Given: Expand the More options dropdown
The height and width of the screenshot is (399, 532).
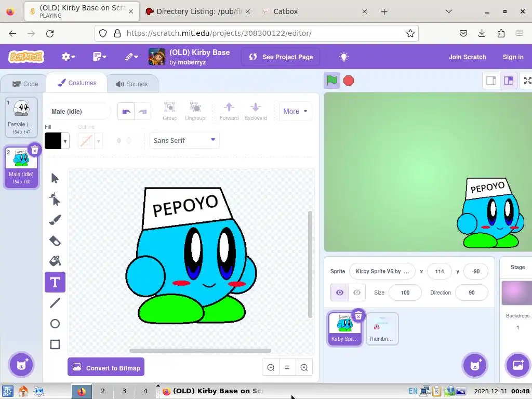Looking at the screenshot, I should [x=295, y=111].
